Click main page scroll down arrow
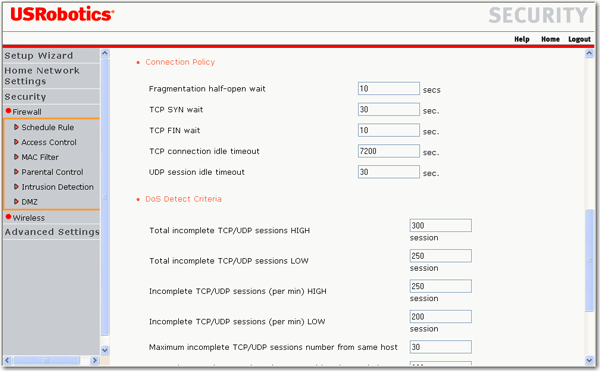600x371 pixels. point(590,360)
